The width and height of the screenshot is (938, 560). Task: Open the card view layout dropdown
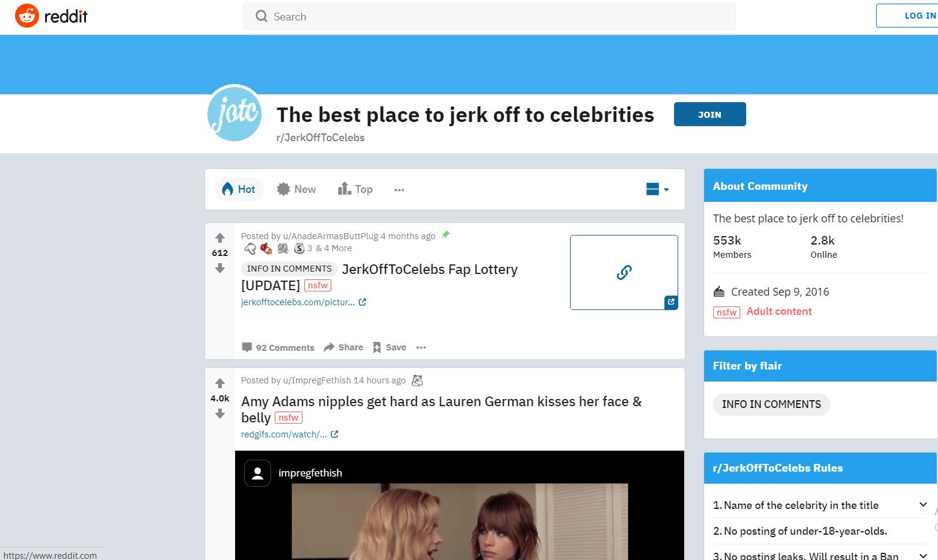(x=657, y=189)
